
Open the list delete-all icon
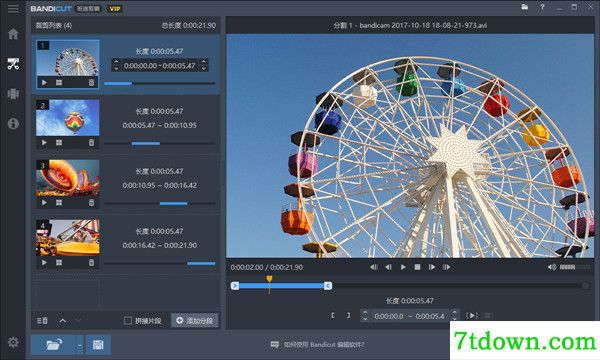pos(42,321)
